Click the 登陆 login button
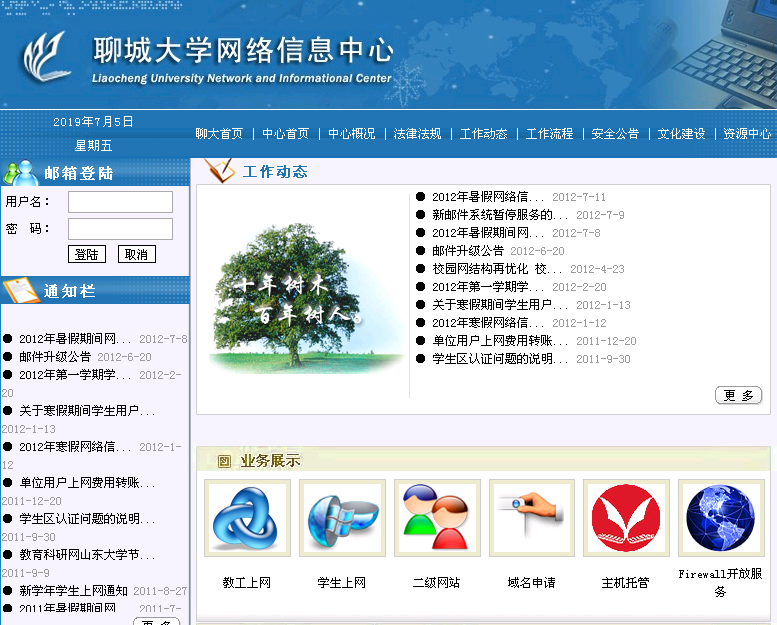 pyautogui.click(x=87, y=254)
